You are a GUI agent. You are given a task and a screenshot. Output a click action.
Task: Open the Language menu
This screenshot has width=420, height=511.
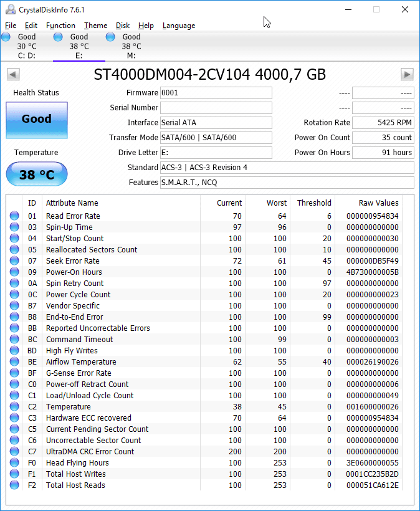[179, 26]
